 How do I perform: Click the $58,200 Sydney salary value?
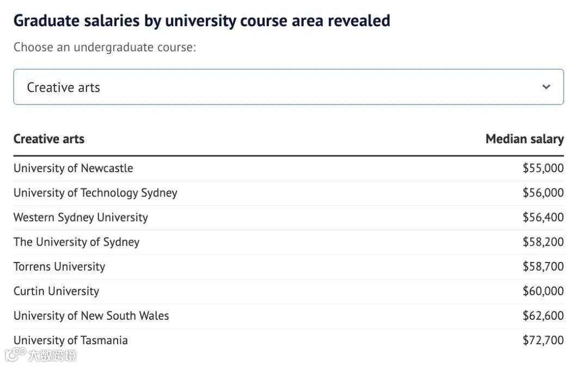click(x=543, y=242)
